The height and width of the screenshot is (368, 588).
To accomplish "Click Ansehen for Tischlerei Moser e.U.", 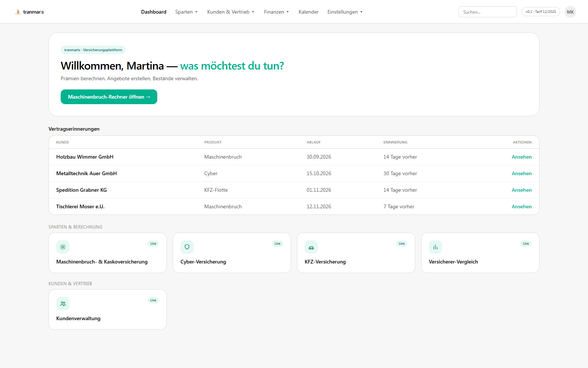I will point(521,206).
